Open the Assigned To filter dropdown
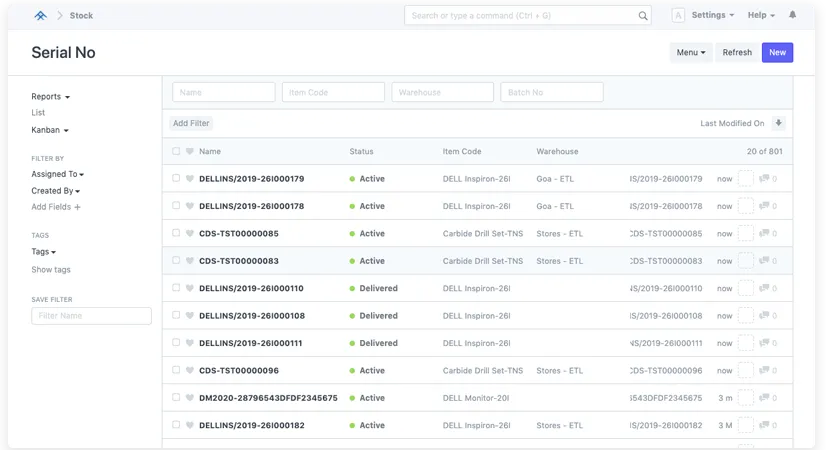This screenshot has height=450, width=826. pos(57,174)
